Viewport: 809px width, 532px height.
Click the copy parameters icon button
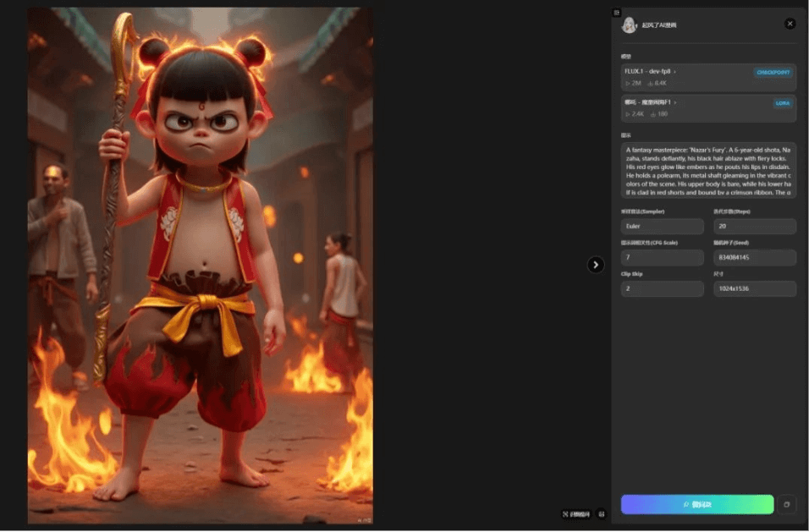pos(786,504)
